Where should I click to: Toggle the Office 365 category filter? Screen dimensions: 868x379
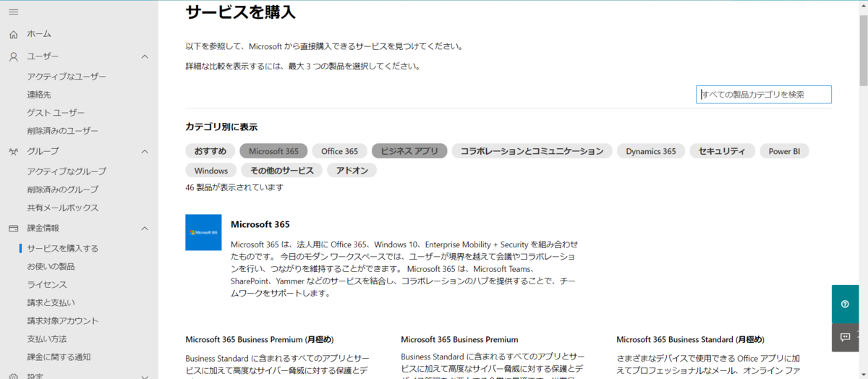click(339, 151)
